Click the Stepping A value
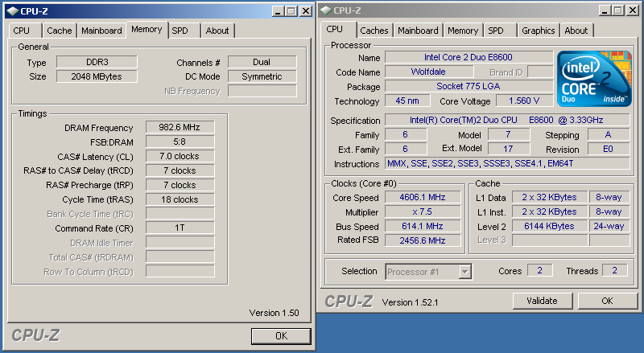Viewport: 644px width, 353px height. 609,134
